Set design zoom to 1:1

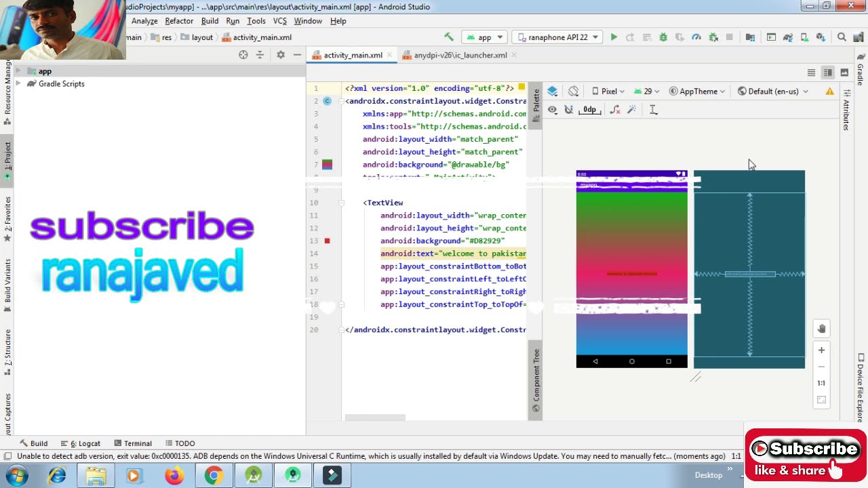pyautogui.click(x=821, y=383)
